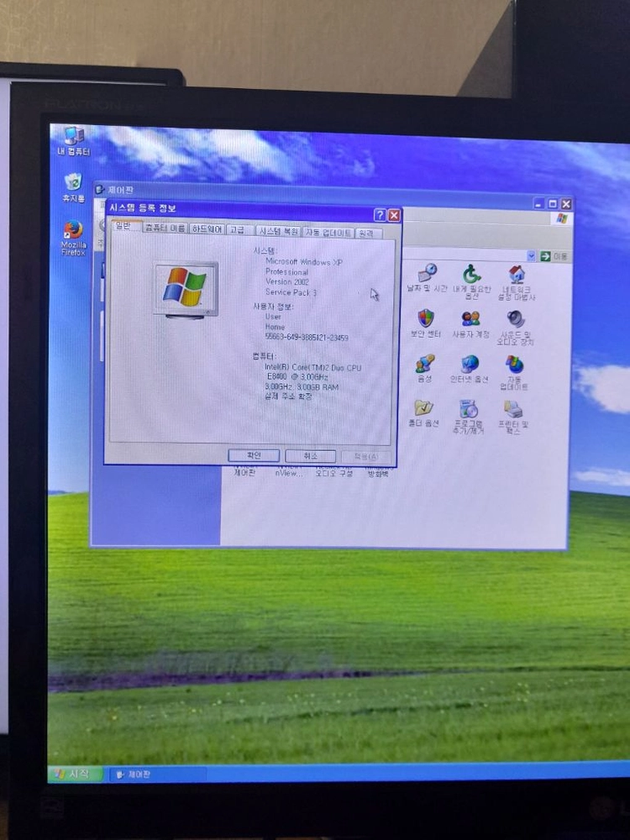Switch to the 고급 tab
Viewport: 630px width, 840px height.
coord(238,230)
